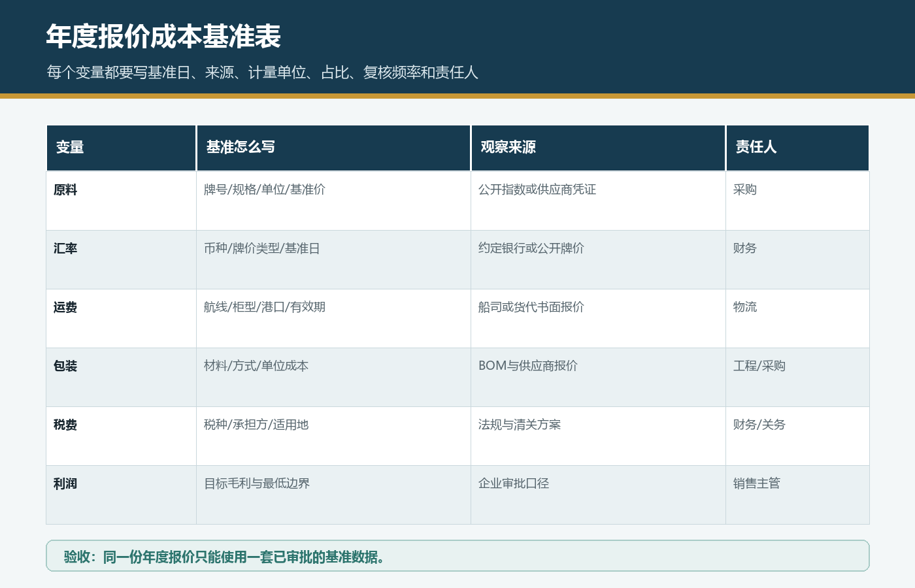This screenshot has width=915, height=588.
Task: Click the 工程/采购 owner cell
Action: coord(797,377)
